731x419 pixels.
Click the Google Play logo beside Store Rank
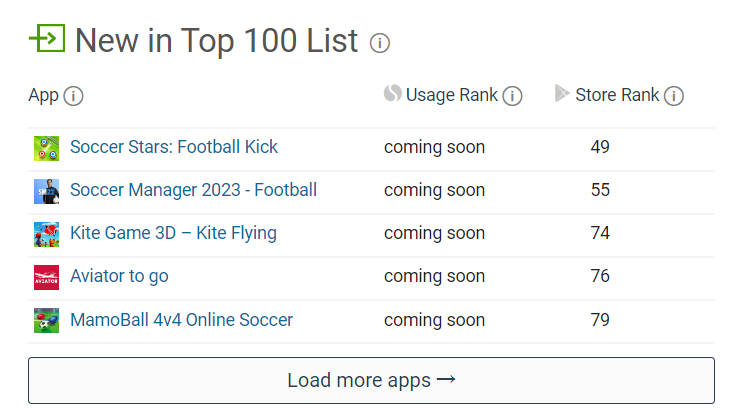[562, 93]
